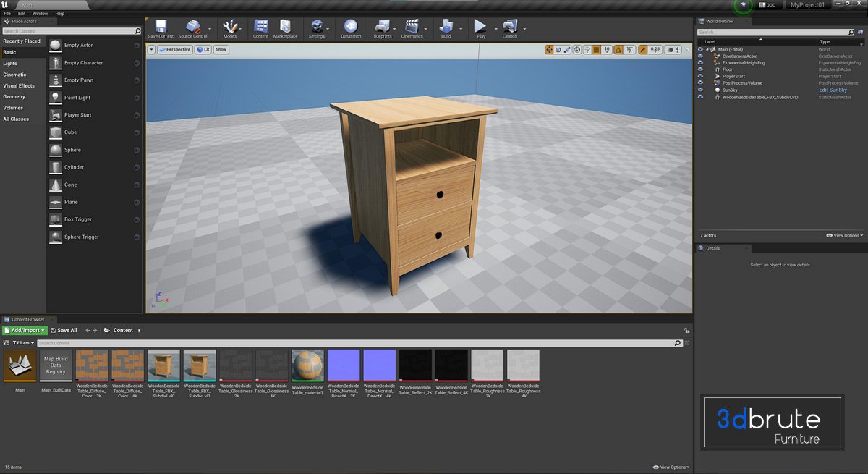Open the Lit view mode dropdown

203,50
